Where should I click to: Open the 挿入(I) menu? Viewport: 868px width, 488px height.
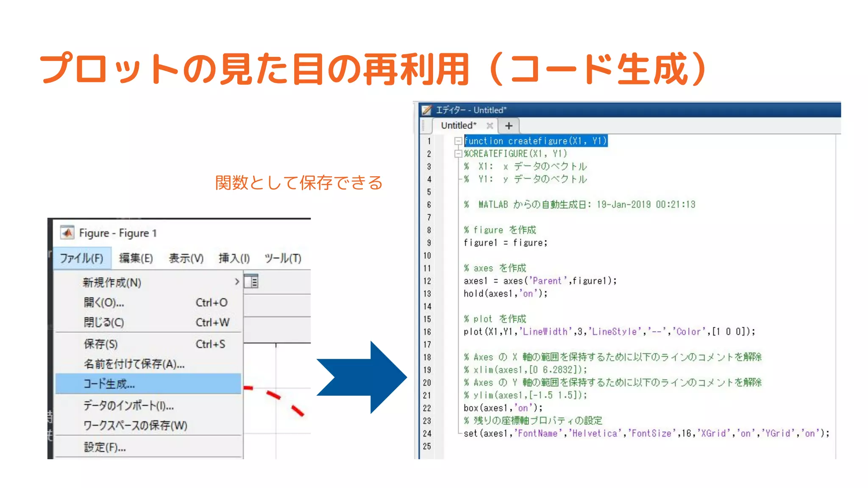coord(234,258)
